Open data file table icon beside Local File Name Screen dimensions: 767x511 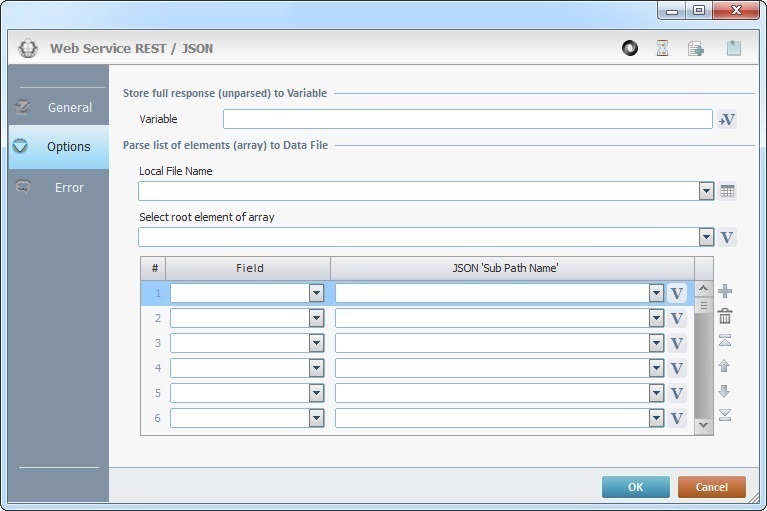tap(728, 191)
